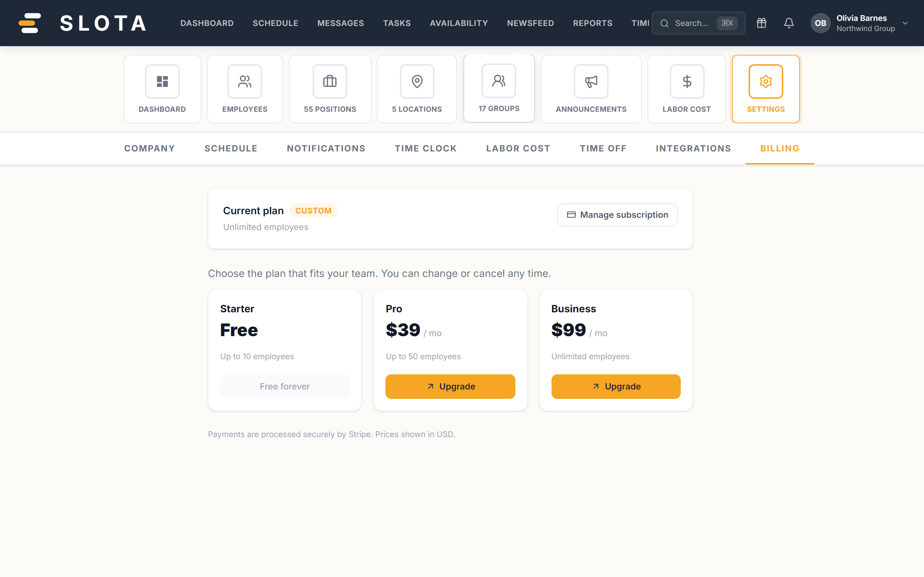Open the 17 Groups tile

tap(499, 88)
